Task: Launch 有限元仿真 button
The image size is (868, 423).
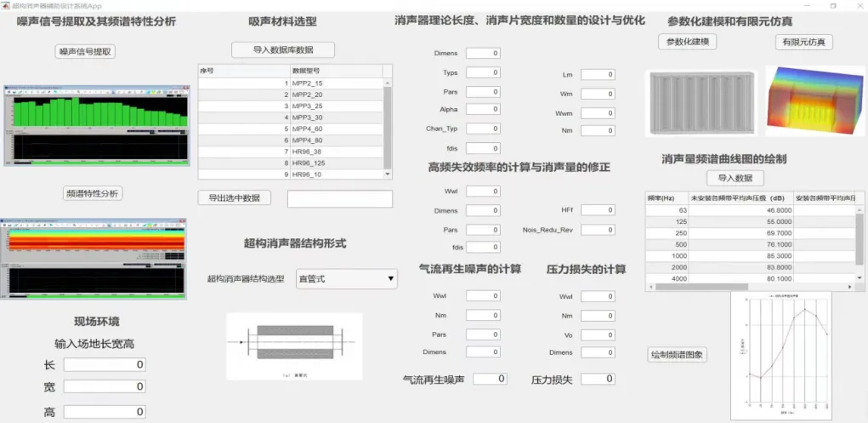Action: pos(803,43)
